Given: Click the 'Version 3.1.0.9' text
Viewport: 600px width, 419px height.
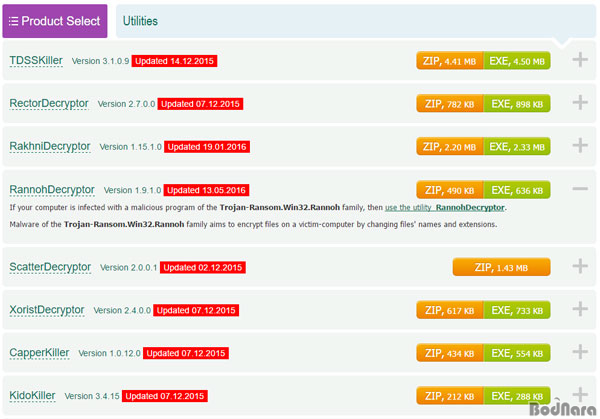Looking at the screenshot, I should (100, 61).
